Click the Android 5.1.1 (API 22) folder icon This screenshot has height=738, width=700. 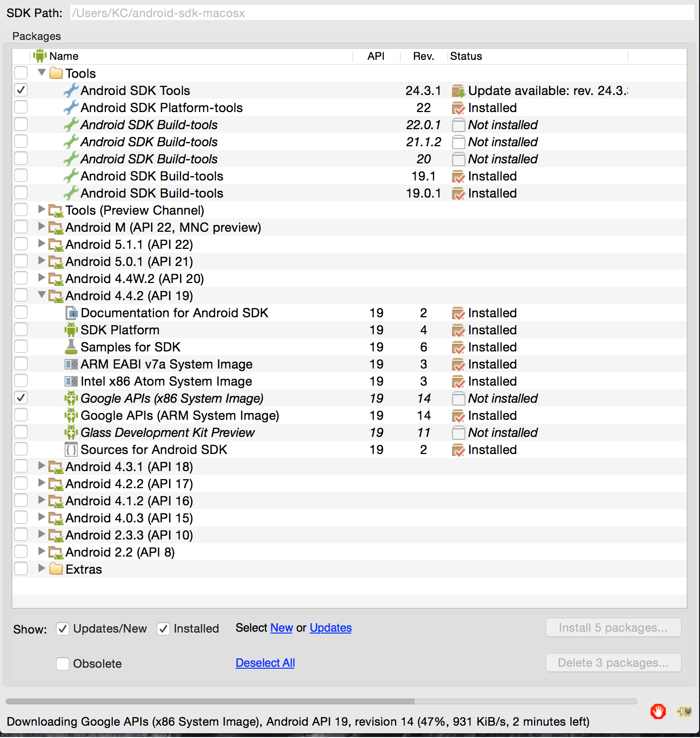56,245
